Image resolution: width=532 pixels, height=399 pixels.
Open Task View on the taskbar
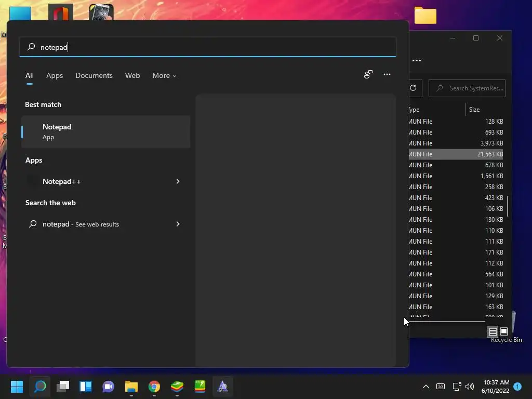pyautogui.click(x=63, y=386)
